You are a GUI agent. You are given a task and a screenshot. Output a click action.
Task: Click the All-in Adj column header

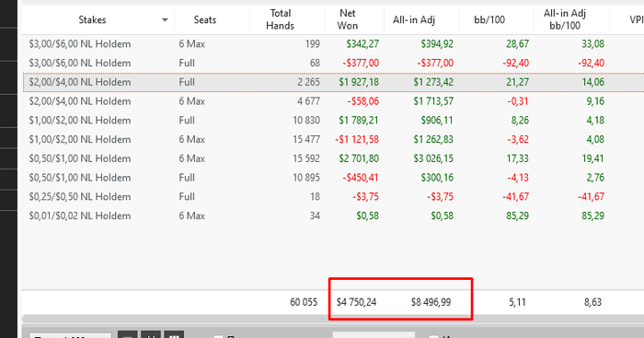tap(414, 19)
